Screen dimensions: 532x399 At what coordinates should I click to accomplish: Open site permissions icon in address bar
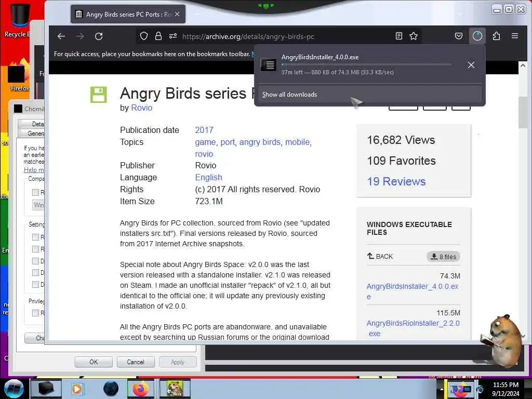(173, 36)
